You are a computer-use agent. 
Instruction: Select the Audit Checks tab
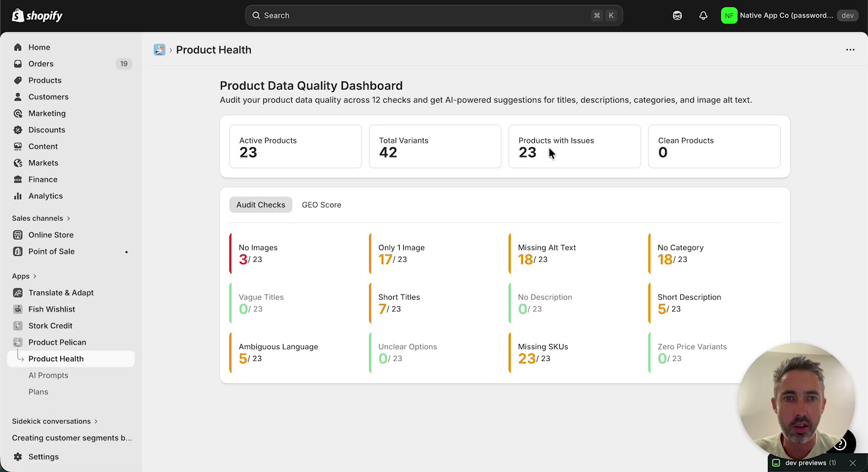[x=260, y=205]
